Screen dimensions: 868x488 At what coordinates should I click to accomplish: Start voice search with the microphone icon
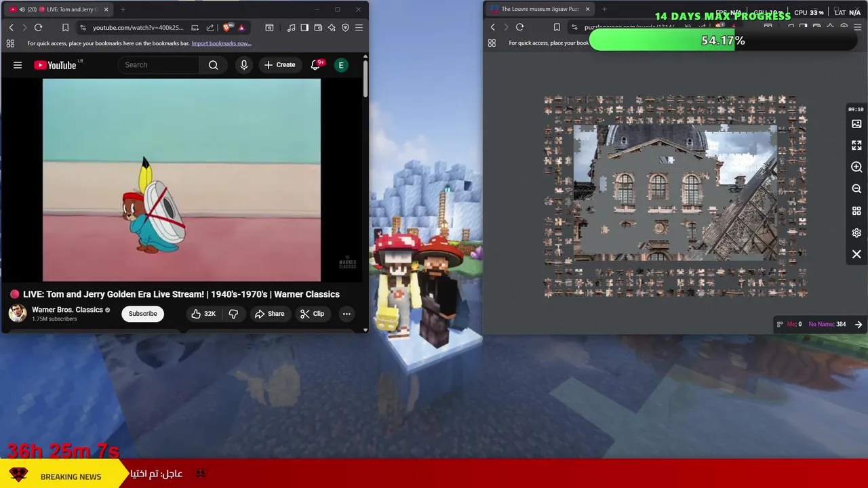(244, 65)
